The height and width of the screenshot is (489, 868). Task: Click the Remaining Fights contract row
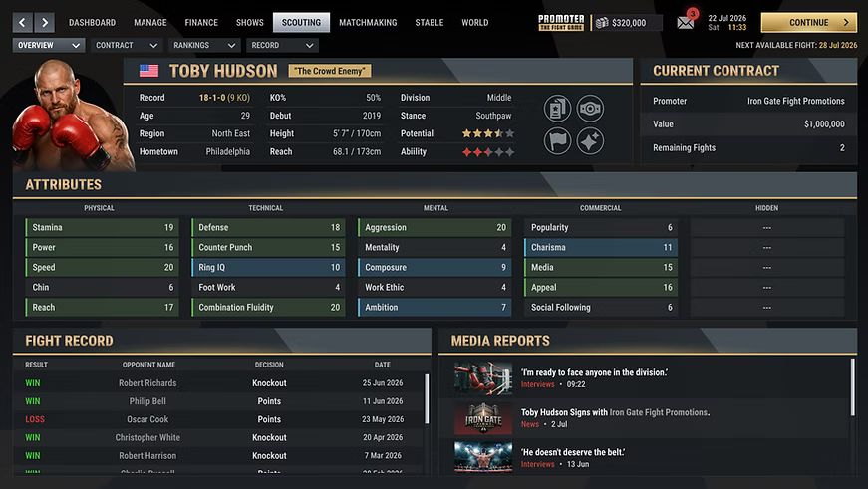coord(748,147)
